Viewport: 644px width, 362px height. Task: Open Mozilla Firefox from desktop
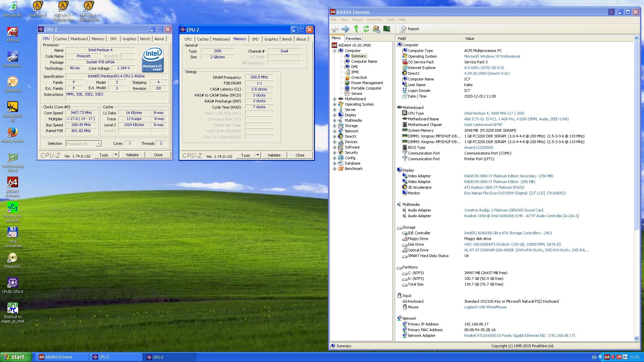[12, 135]
